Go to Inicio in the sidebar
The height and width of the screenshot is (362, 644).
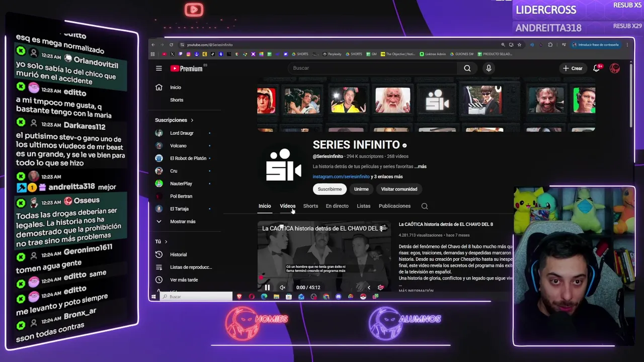click(176, 87)
